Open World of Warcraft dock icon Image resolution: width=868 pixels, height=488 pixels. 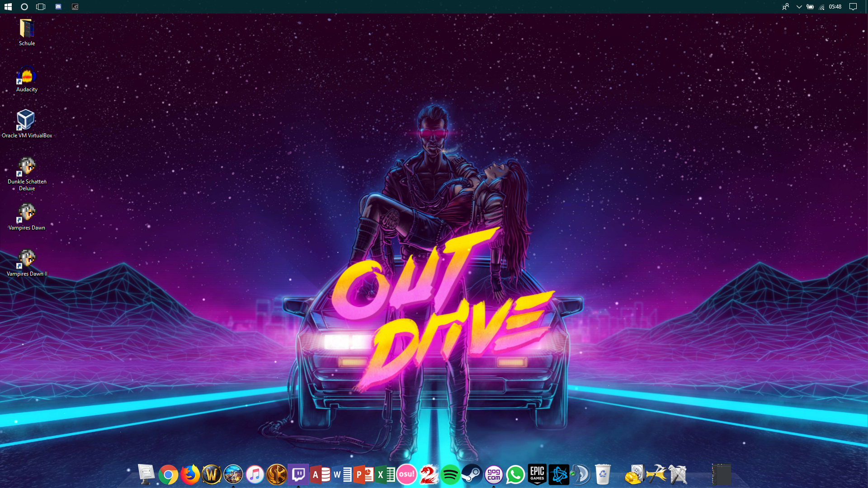click(x=212, y=475)
